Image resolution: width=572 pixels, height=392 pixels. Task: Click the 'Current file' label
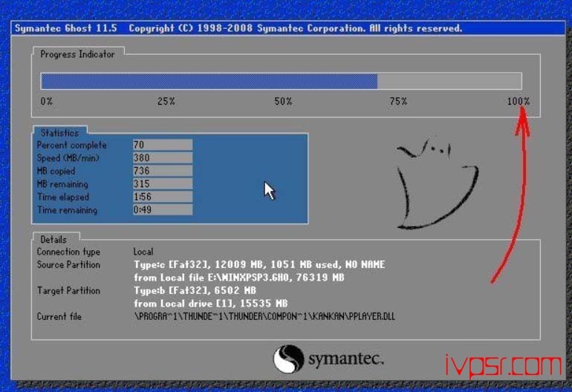coord(59,316)
